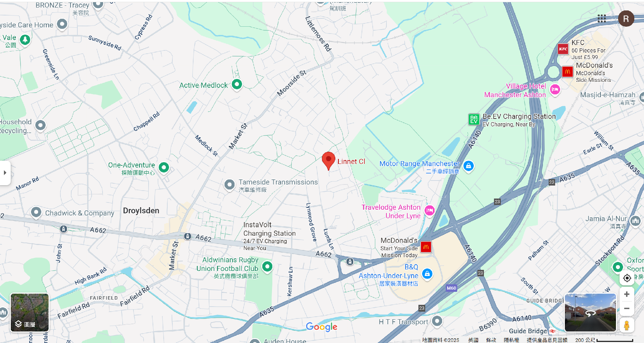The image size is (644, 343).
Task: Click the Travelodge Ashton Under Lyne hotel pin
Action: pos(430,211)
